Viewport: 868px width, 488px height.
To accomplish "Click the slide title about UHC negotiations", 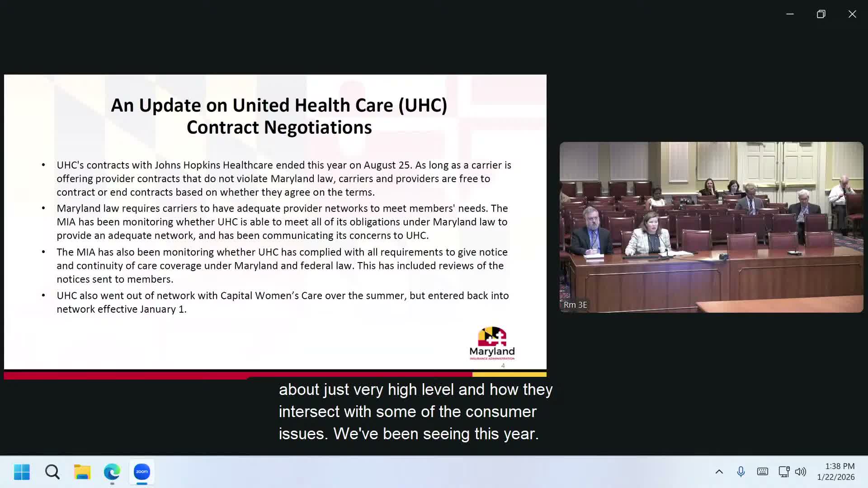I will pos(279,115).
